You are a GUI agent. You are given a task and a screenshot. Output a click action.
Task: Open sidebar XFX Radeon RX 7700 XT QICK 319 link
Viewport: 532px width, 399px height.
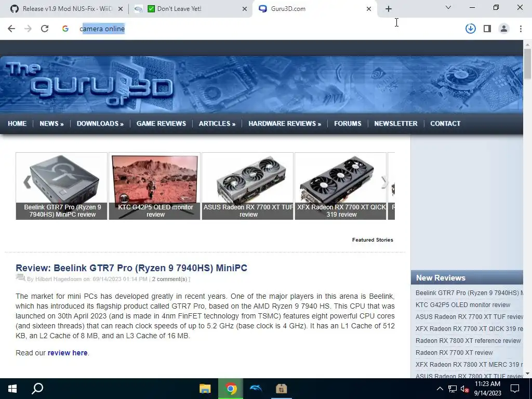[469, 328]
